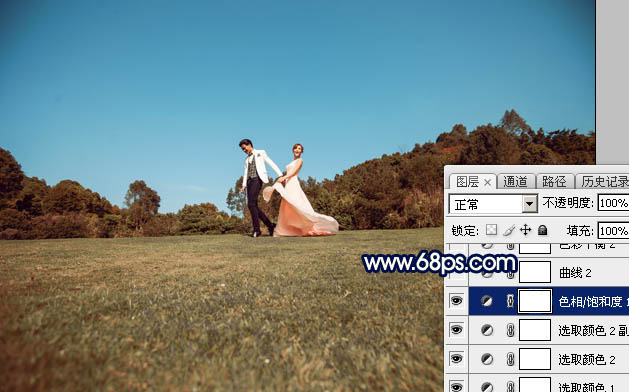This screenshot has width=629, height=392.
Task: Click mask link chain on 选取颜色 2 layer
Action: (x=510, y=359)
